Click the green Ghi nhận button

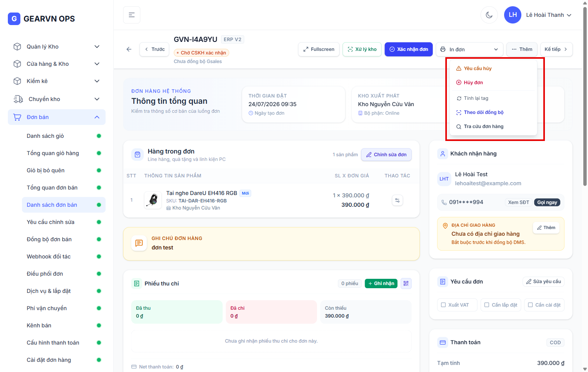click(x=381, y=284)
